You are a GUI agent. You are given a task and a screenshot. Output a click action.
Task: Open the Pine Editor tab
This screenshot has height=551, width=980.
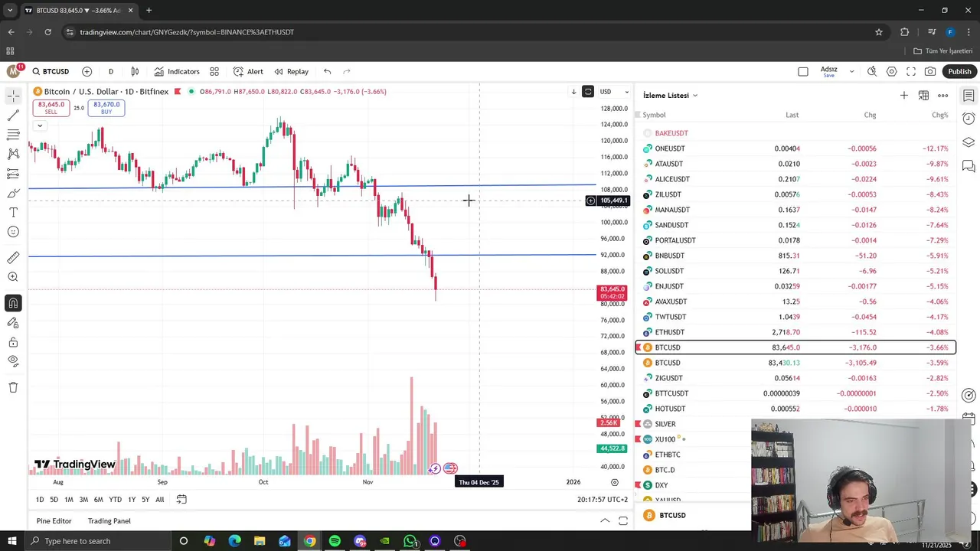(54, 521)
